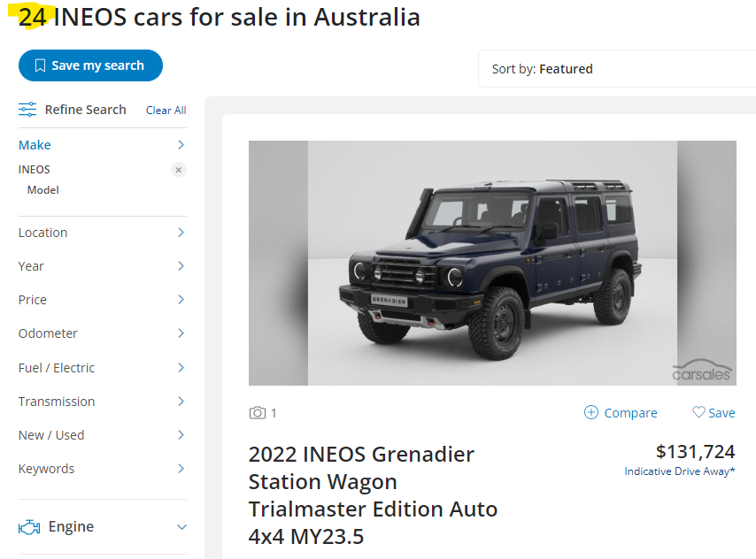Click the Compare plus circle icon
The height and width of the screenshot is (559, 756).
(591, 413)
